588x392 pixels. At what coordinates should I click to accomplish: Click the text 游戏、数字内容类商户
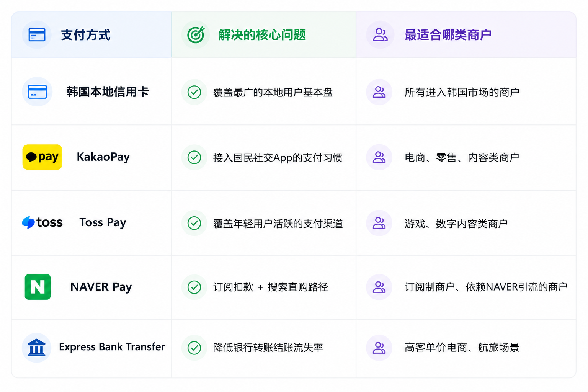pos(456,224)
